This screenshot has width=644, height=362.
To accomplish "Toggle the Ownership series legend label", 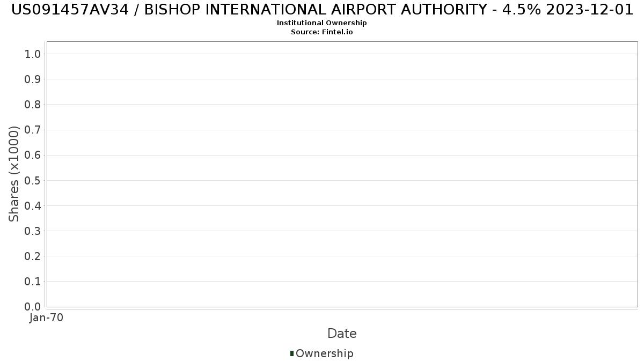I will click(324, 353).
